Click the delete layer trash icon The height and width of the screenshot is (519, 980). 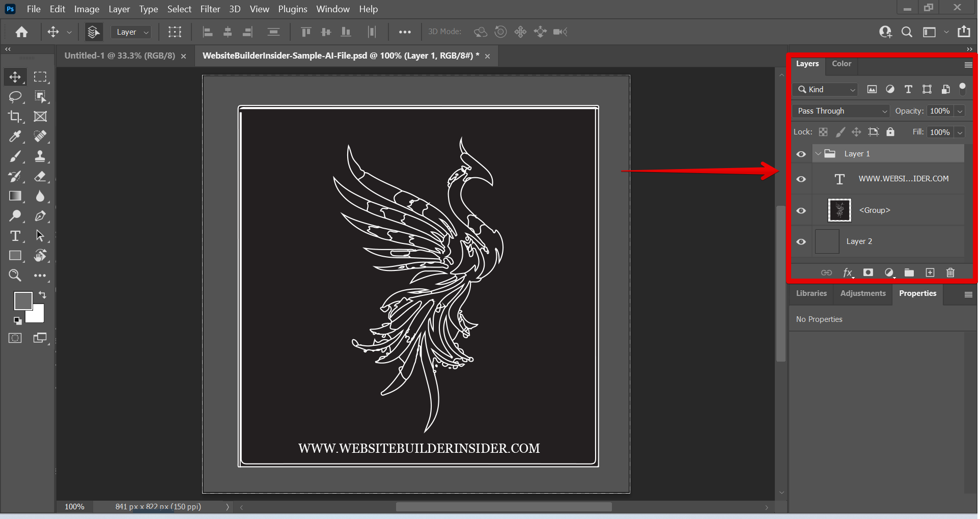950,273
